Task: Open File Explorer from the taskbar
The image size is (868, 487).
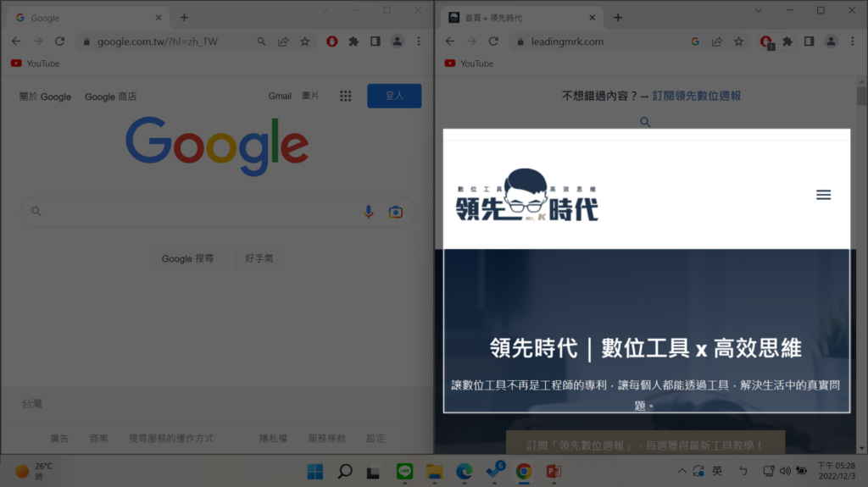Action: click(435, 472)
